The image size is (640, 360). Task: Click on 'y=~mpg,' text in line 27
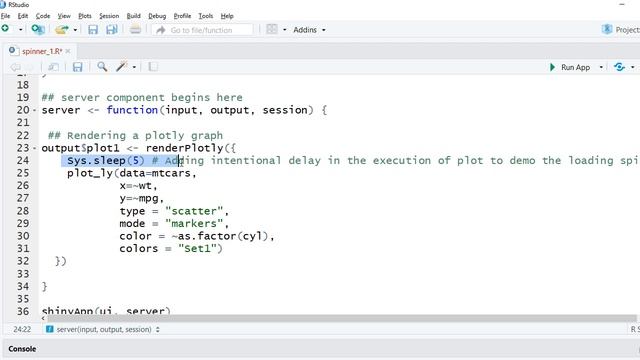pos(142,198)
